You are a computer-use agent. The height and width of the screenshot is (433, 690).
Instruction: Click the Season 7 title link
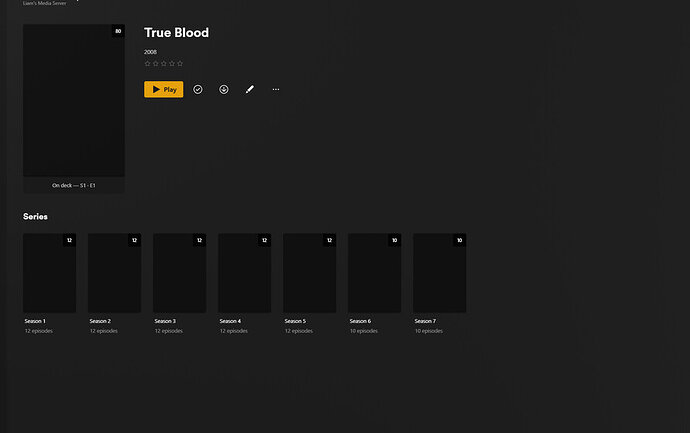point(426,321)
